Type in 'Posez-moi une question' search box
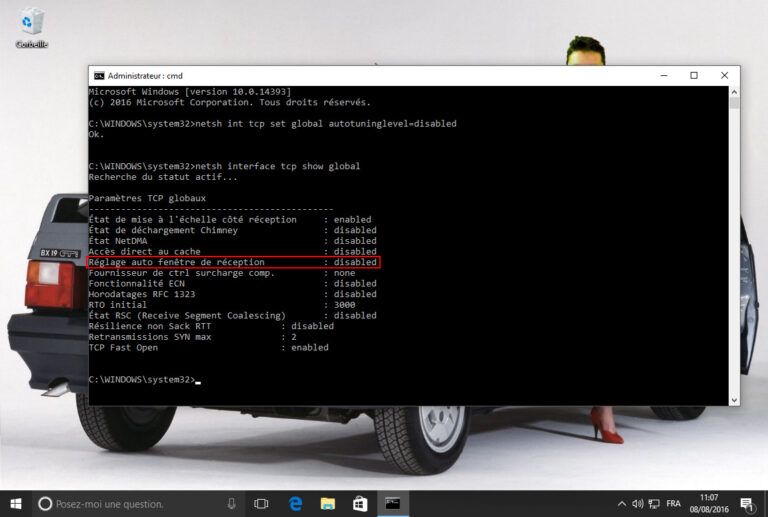This screenshot has width=768, height=517. pyautogui.click(x=130, y=503)
